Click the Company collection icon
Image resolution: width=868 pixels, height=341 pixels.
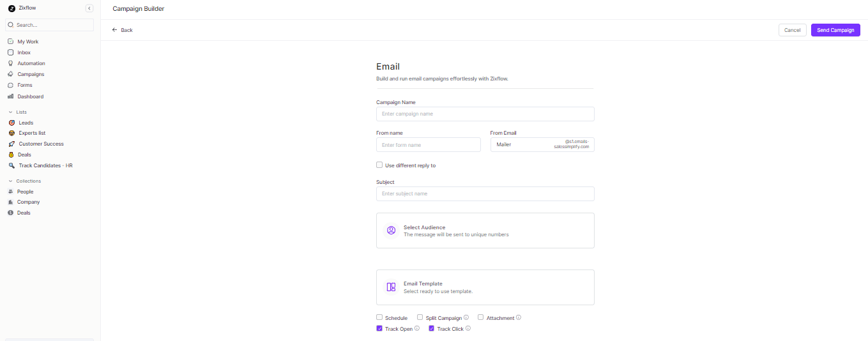11,202
